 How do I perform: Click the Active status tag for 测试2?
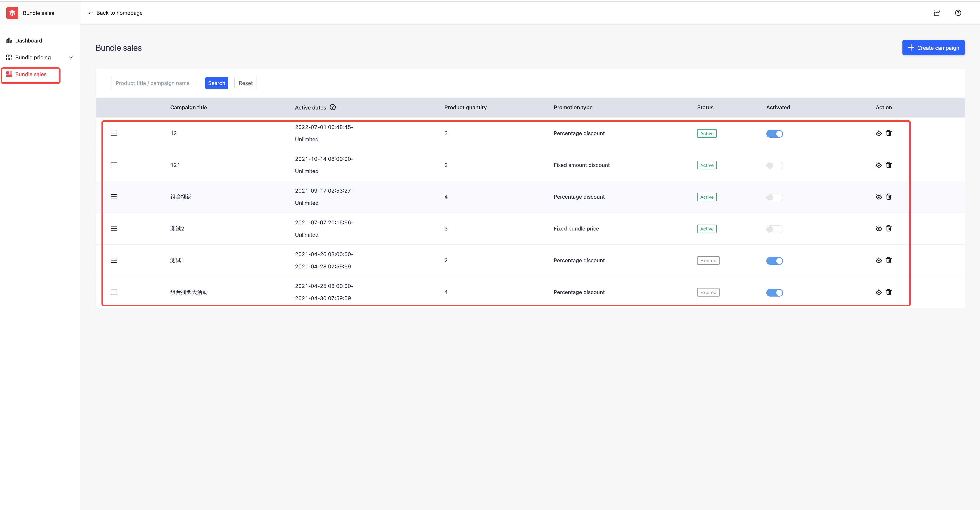[707, 229]
